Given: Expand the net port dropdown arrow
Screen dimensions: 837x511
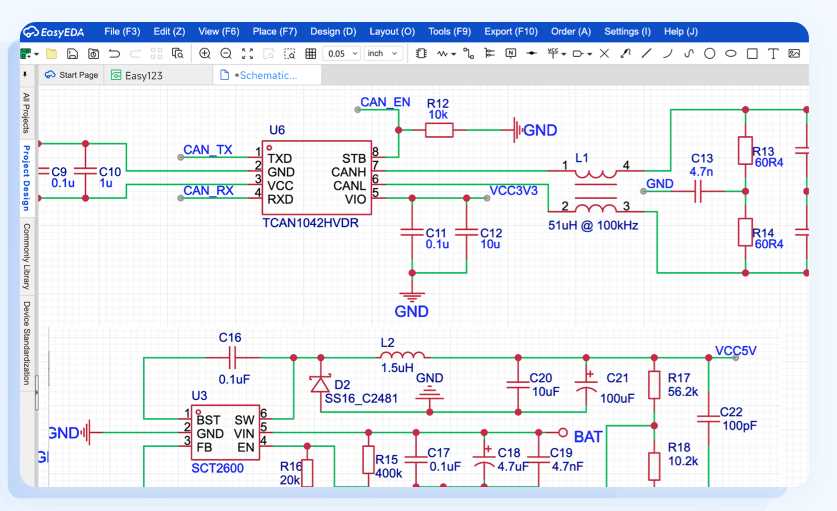Looking at the screenshot, I should [589, 54].
